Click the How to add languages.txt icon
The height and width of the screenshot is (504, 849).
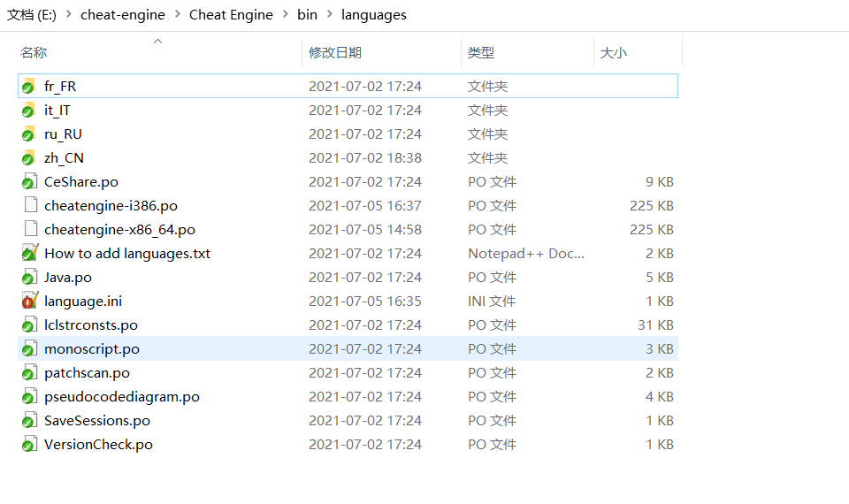point(30,253)
